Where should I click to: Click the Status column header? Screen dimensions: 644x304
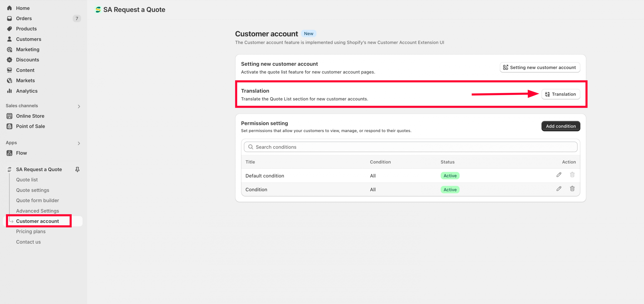coord(448,162)
